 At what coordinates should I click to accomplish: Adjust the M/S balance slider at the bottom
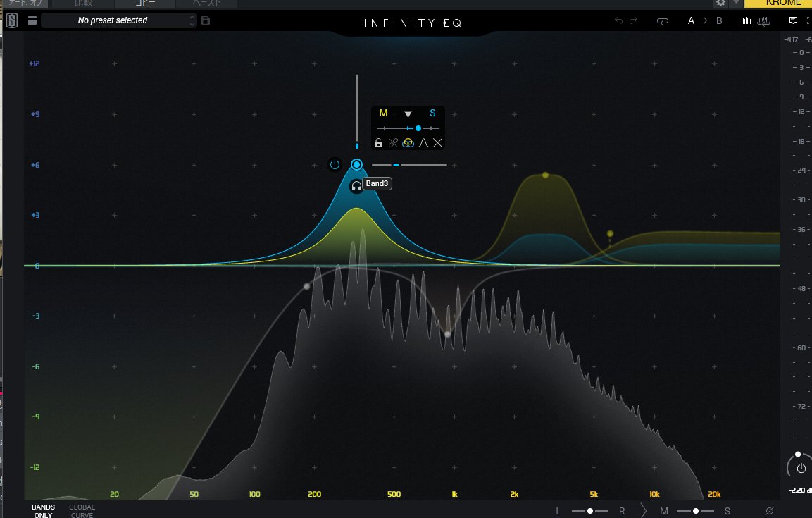point(696,511)
